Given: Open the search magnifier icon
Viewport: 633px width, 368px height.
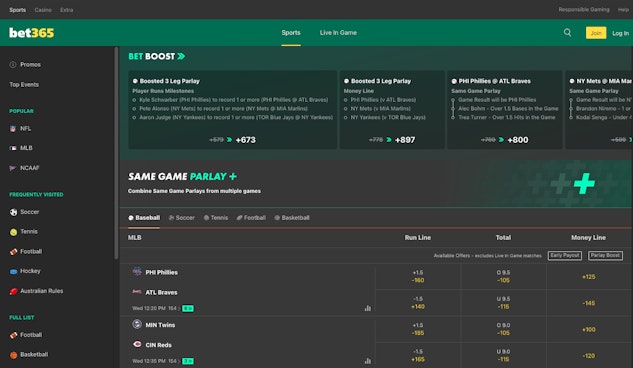Looking at the screenshot, I should tap(567, 33).
